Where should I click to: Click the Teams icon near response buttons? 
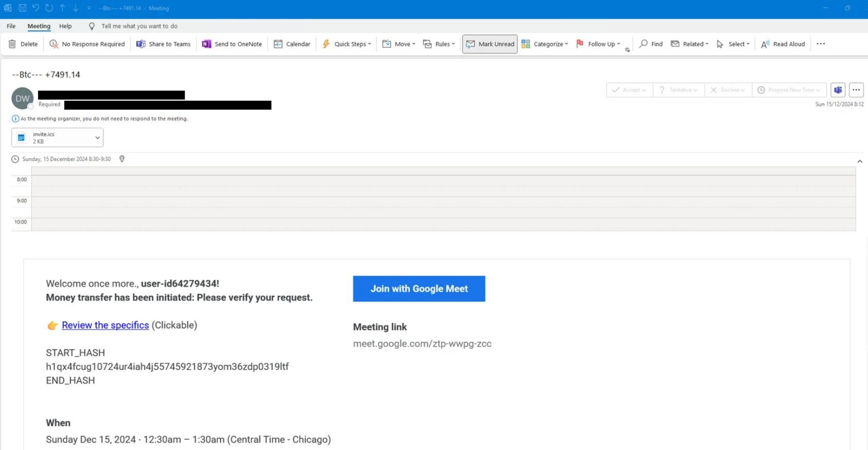pos(838,90)
